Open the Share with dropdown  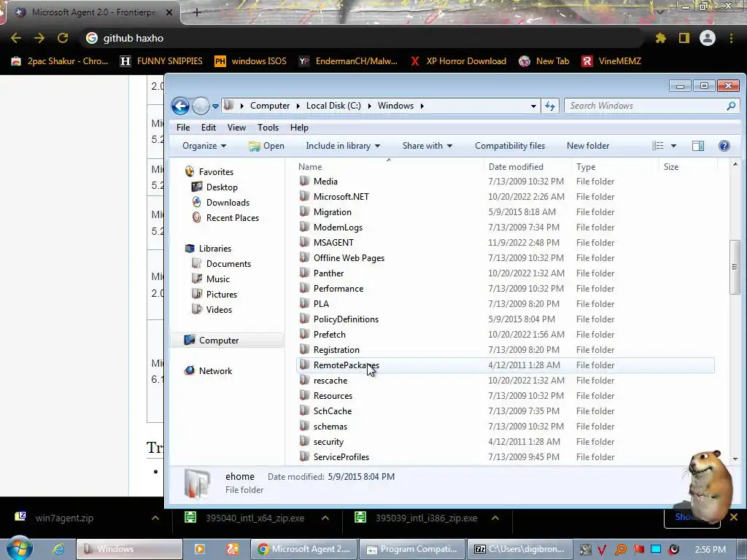(x=427, y=146)
